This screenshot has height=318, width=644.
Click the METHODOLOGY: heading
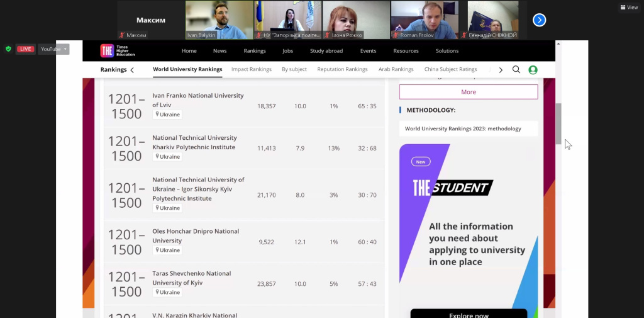pyautogui.click(x=431, y=110)
